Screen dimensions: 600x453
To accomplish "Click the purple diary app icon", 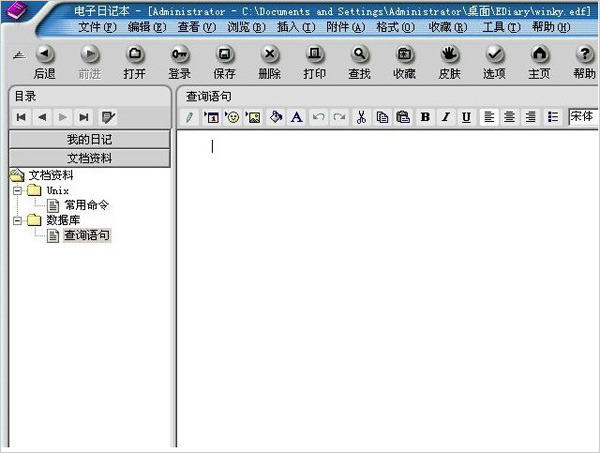I will (16, 10).
